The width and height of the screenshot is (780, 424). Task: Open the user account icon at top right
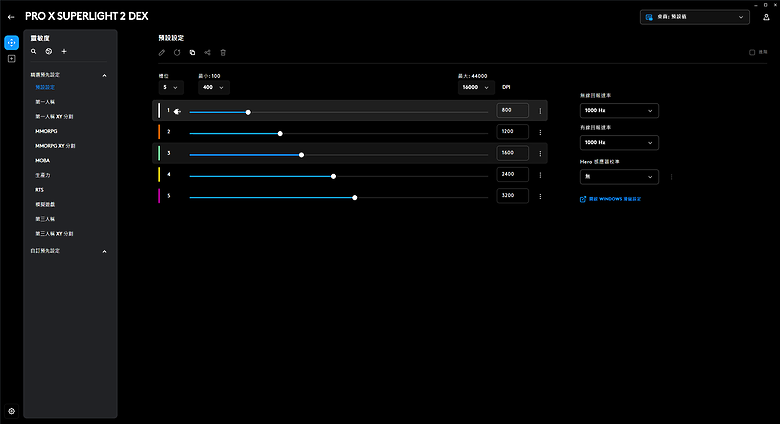[x=766, y=17]
